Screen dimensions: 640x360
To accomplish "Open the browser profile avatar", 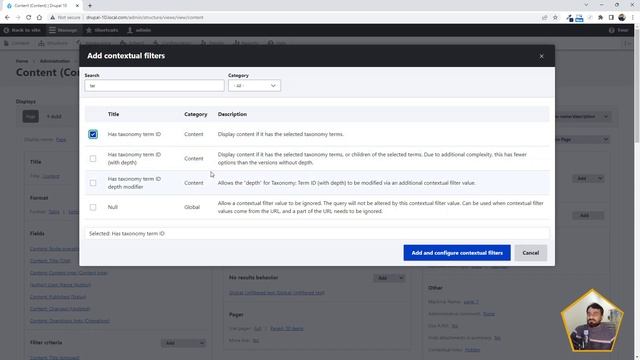I will [x=622, y=18].
